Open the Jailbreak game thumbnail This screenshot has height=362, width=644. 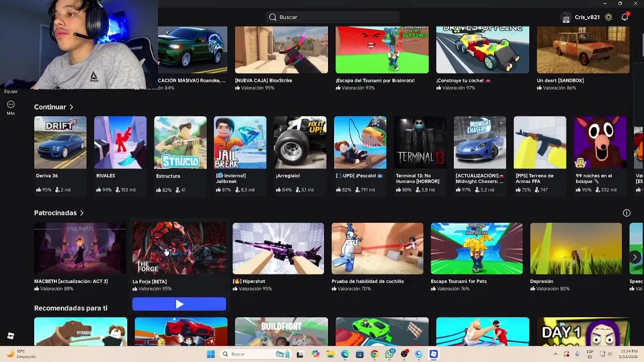pyautogui.click(x=240, y=142)
